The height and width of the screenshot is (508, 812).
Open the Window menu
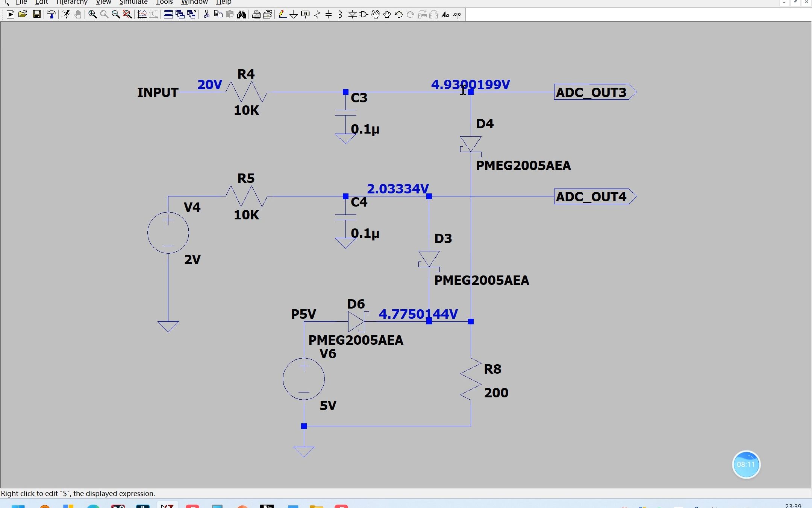(194, 2)
